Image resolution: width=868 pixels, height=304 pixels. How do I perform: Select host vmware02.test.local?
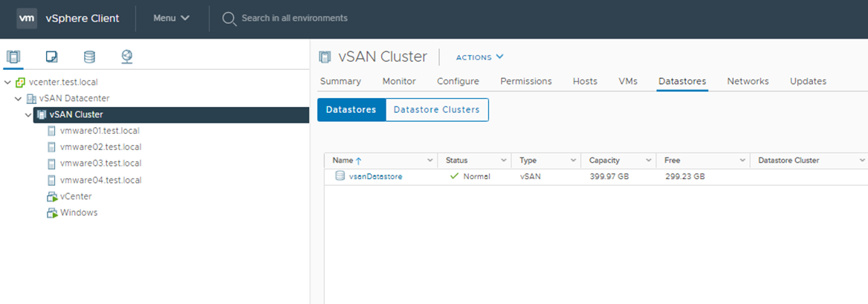[101, 147]
